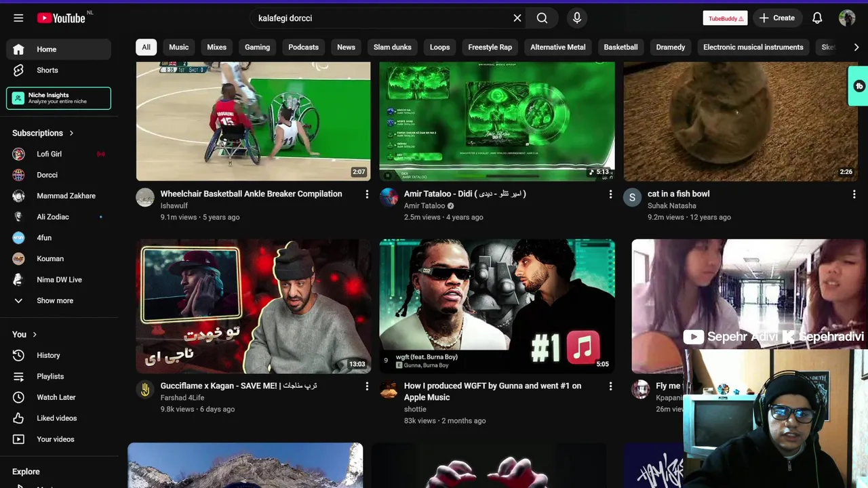Select the Loops filter chip
Image resolution: width=868 pixels, height=488 pixels.
click(439, 47)
